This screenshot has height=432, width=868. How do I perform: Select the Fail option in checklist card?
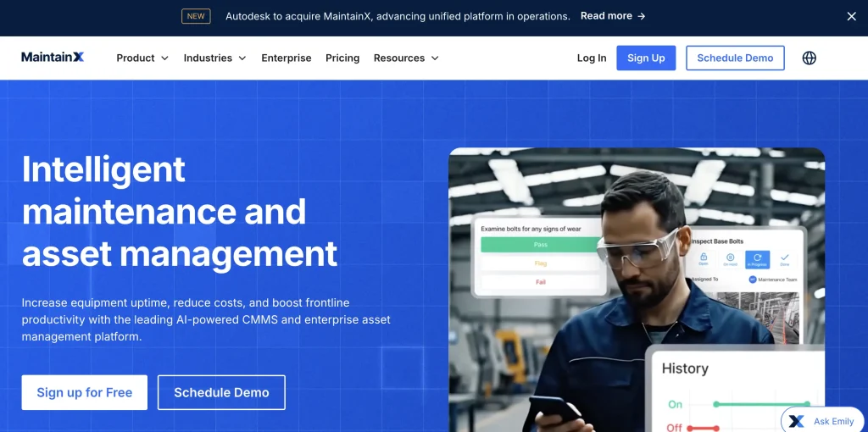(x=540, y=282)
